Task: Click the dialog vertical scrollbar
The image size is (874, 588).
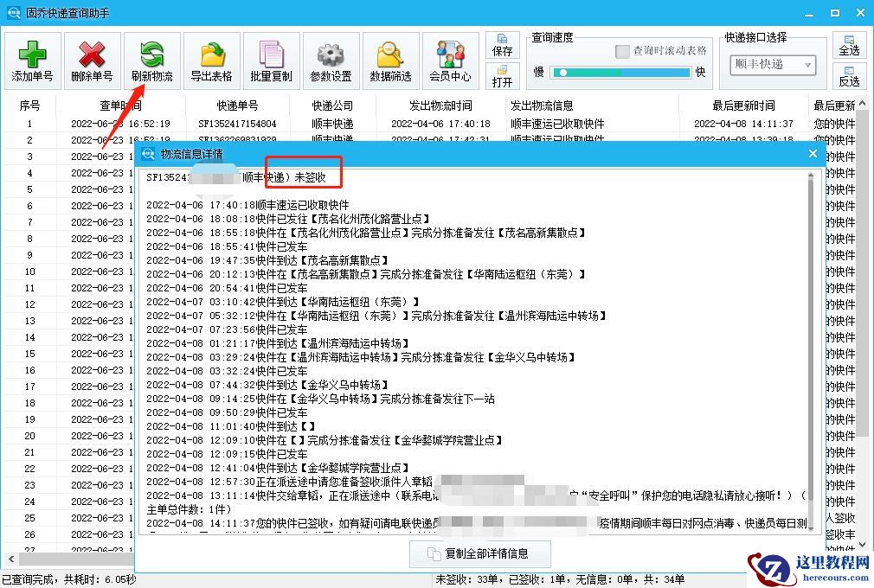Action: (811, 351)
